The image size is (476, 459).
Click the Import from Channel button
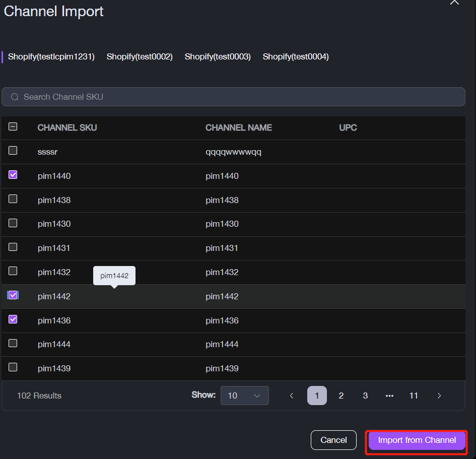coord(417,440)
